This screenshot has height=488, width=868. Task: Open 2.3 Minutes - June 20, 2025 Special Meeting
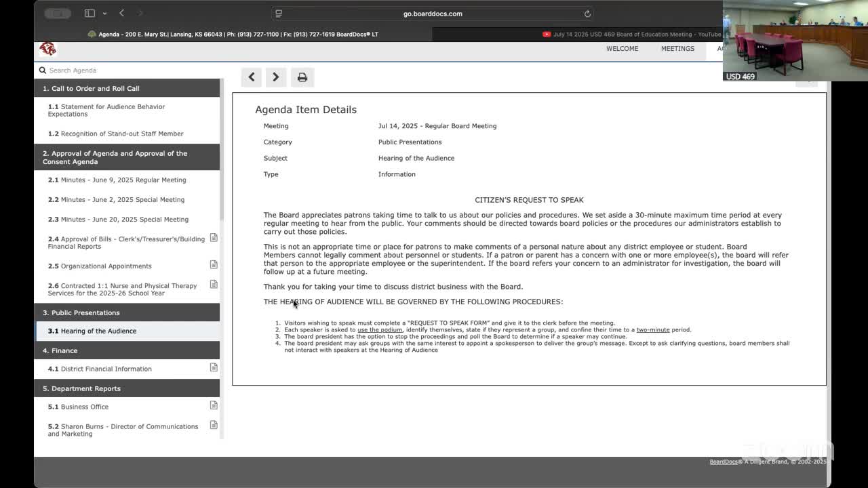tap(127, 219)
